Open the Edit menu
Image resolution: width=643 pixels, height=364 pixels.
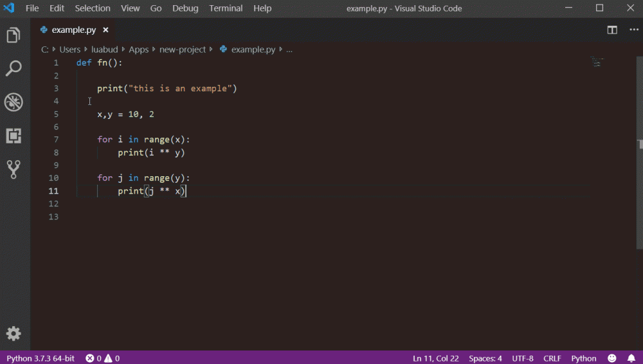click(57, 8)
